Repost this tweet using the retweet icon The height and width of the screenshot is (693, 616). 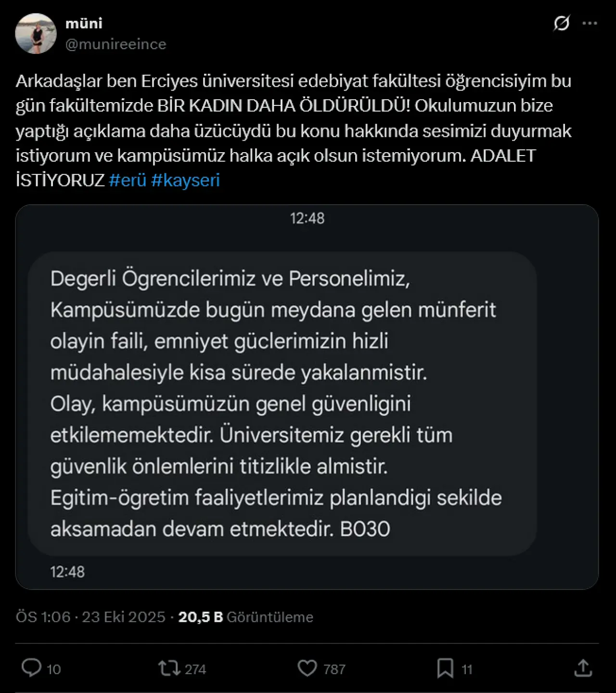tap(169, 668)
